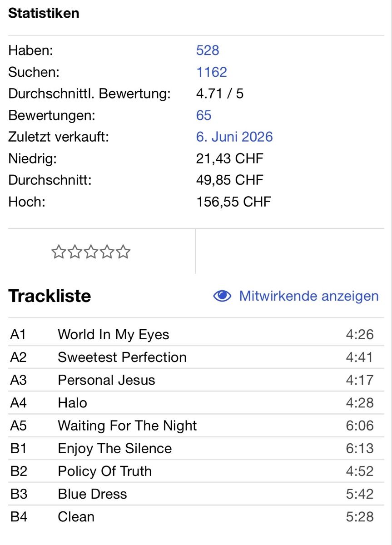Select track B3 Blue Dress
The width and height of the screenshot is (392, 545).
click(x=196, y=494)
